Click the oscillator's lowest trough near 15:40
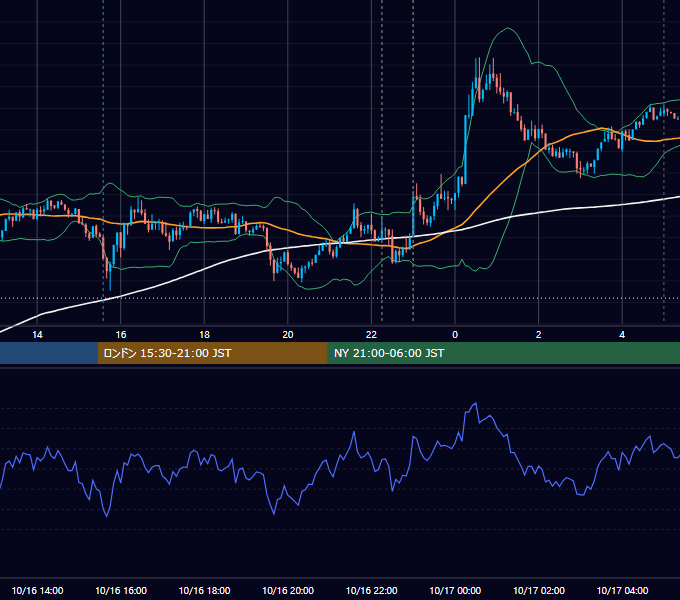The image size is (680, 600). (107, 516)
